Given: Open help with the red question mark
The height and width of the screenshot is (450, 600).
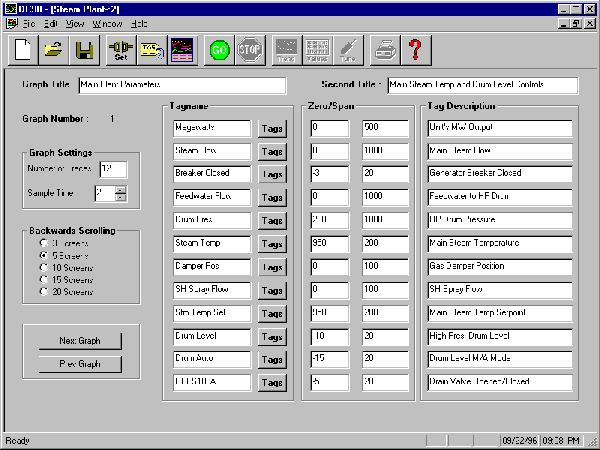Looking at the screenshot, I should (416, 47).
